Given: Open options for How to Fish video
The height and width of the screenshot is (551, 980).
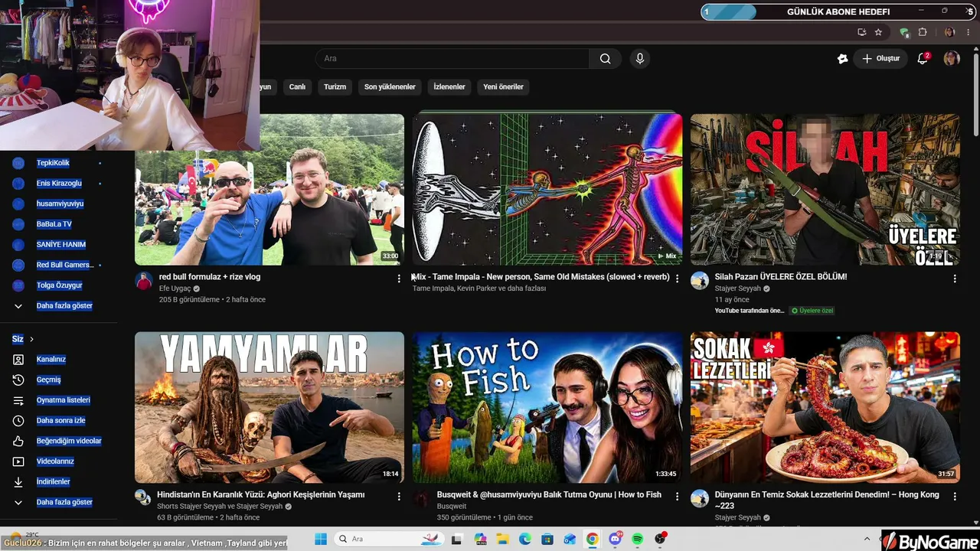Looking at the screenshot, I should point(677,497).
